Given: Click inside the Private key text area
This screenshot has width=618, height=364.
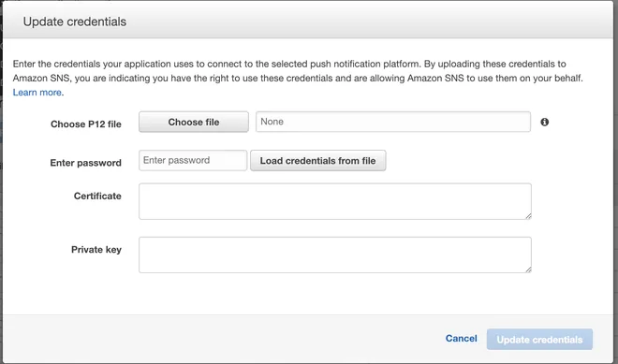Looking at the screenshot, I should click(x=334, y=255).
